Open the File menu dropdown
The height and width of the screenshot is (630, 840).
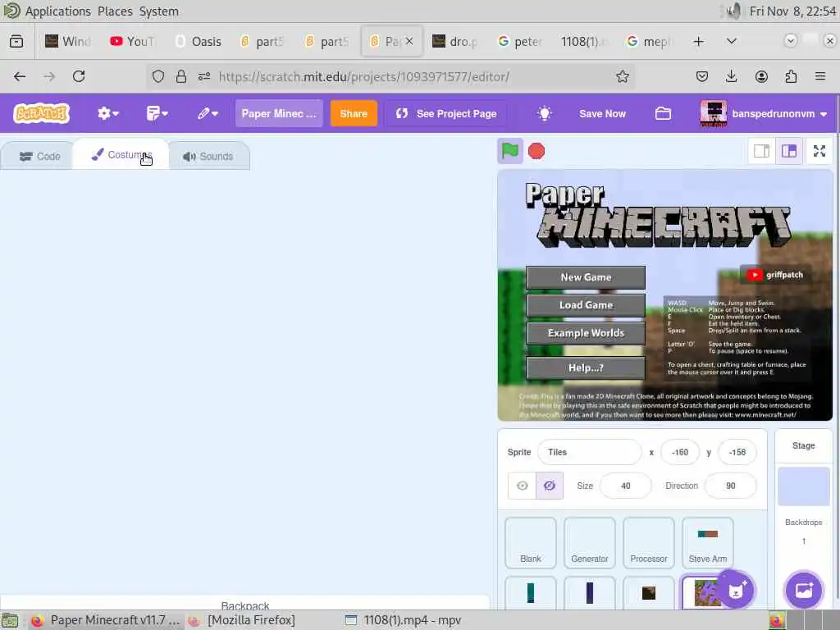click(157, 113)
